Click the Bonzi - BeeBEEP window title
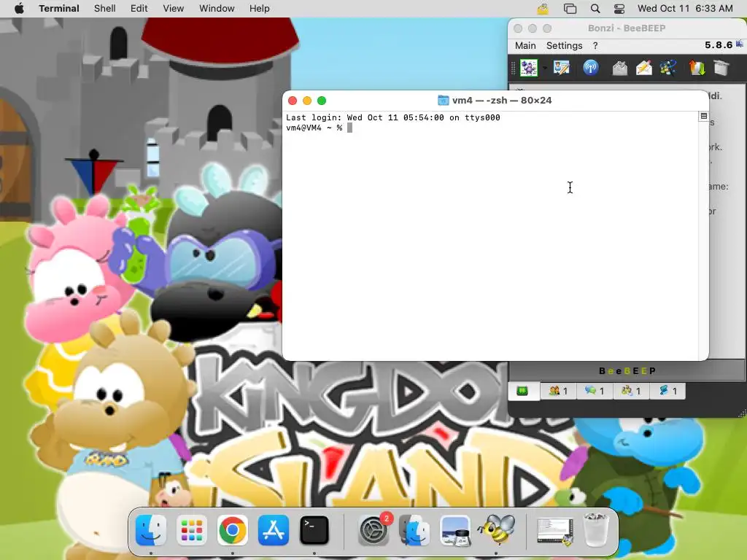The image size is (747, 560). click(627, 28)
